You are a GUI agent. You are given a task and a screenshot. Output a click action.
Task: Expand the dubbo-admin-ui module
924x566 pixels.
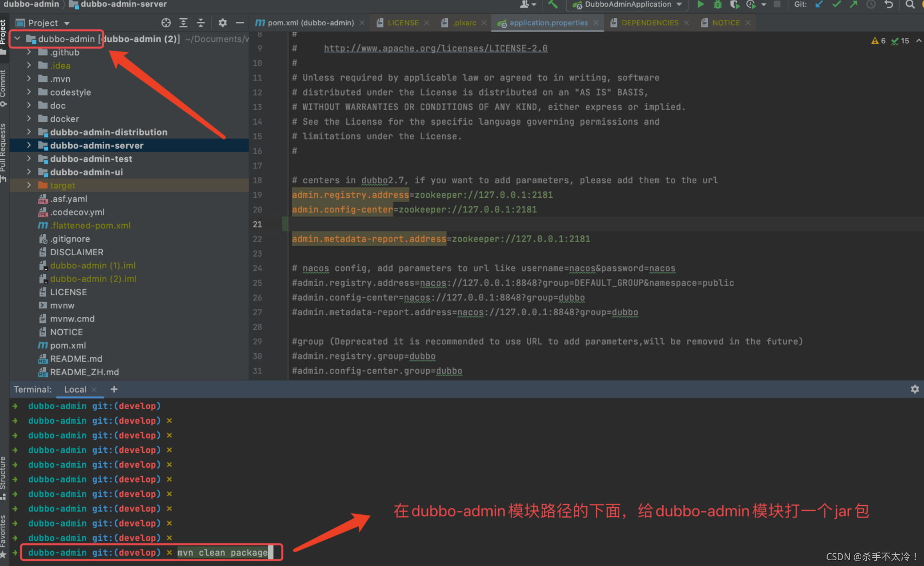pos(29,172)
